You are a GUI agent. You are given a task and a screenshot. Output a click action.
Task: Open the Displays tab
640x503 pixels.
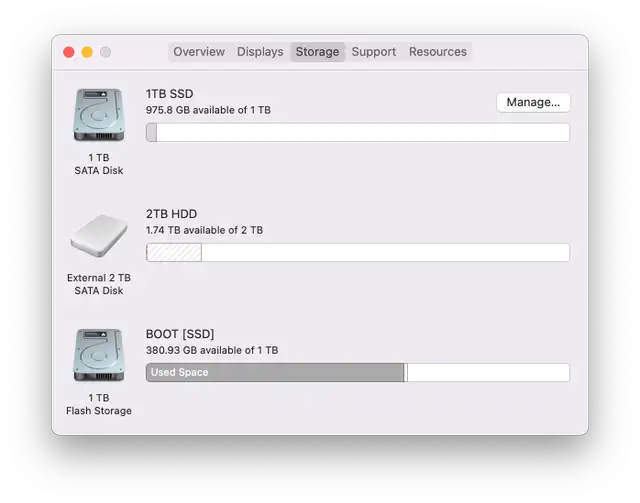click(260, 52)
